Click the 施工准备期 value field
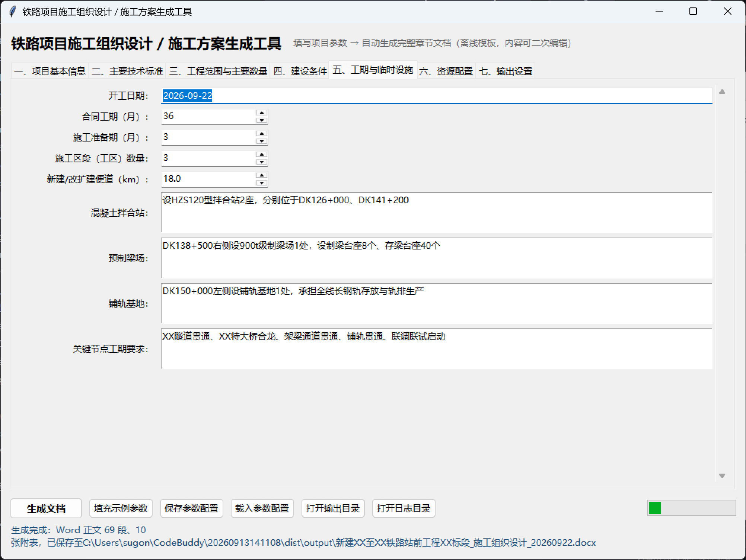The image size is (746, 560). [x=208, y=137]
